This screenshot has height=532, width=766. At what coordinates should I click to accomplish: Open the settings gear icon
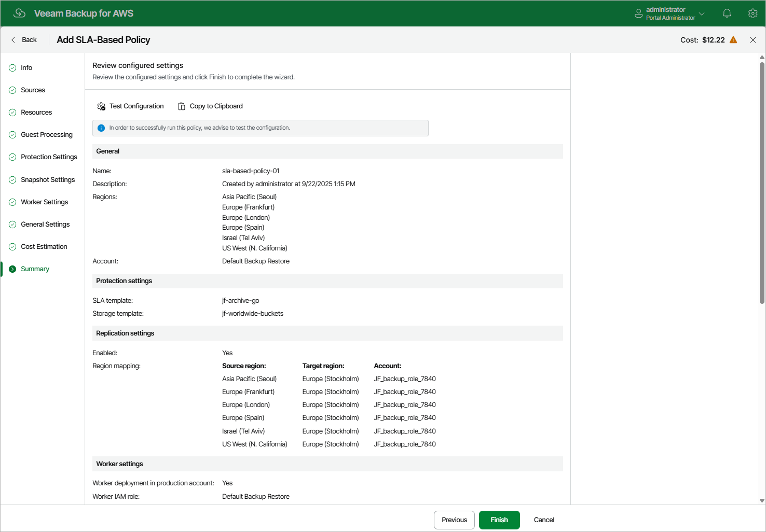click(x=753, y=13)
